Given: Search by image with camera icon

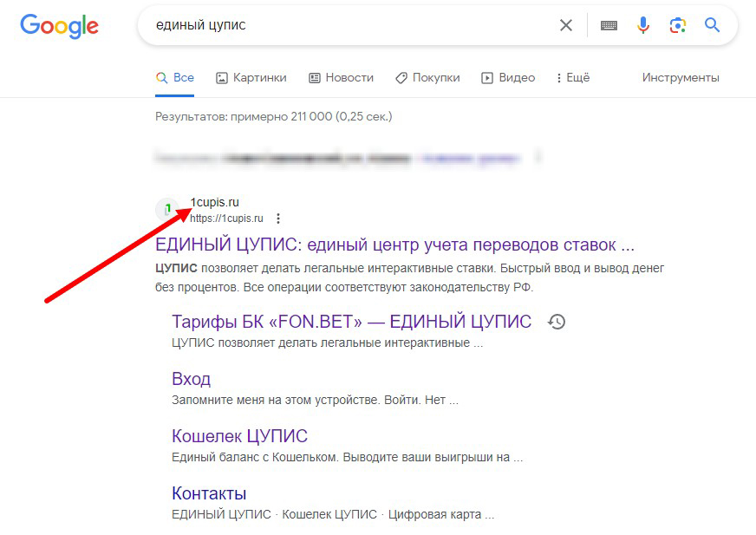Looking at the screenshot, I should click(x=677, y=25).
